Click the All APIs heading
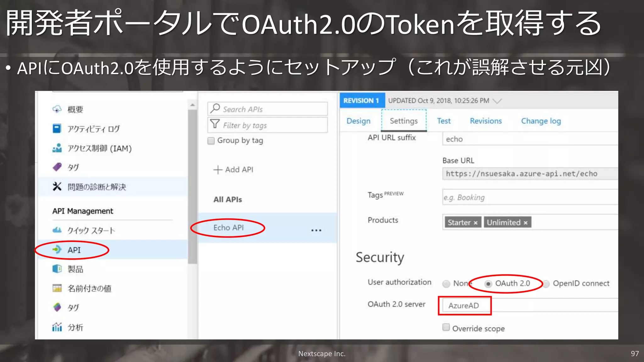The width and height of the screenshot is (644, 362). tap(228, 200)
